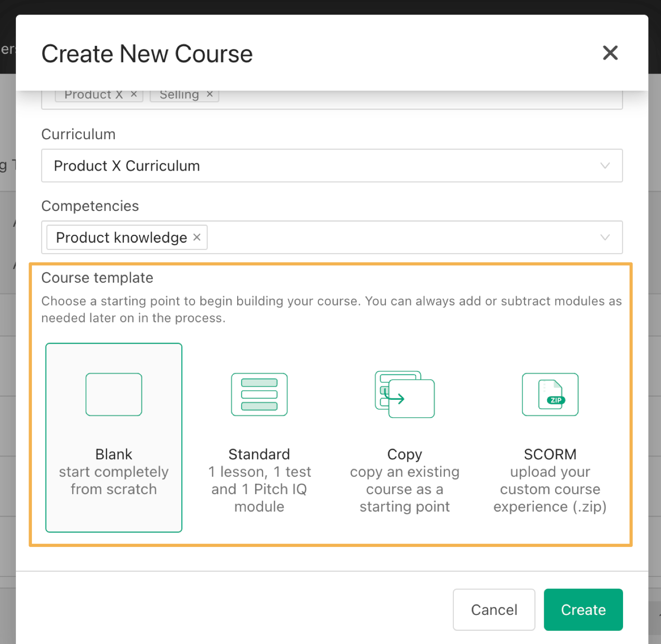Close the Create New Course dialog
Viewport: 661px width, 644px height.
(610, 53)
